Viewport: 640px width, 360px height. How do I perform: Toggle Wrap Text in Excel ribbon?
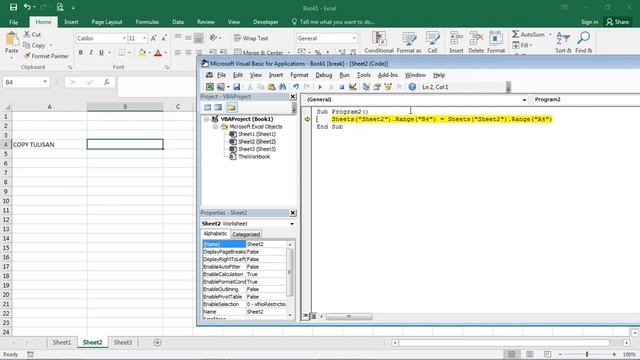tap(251, 38)
